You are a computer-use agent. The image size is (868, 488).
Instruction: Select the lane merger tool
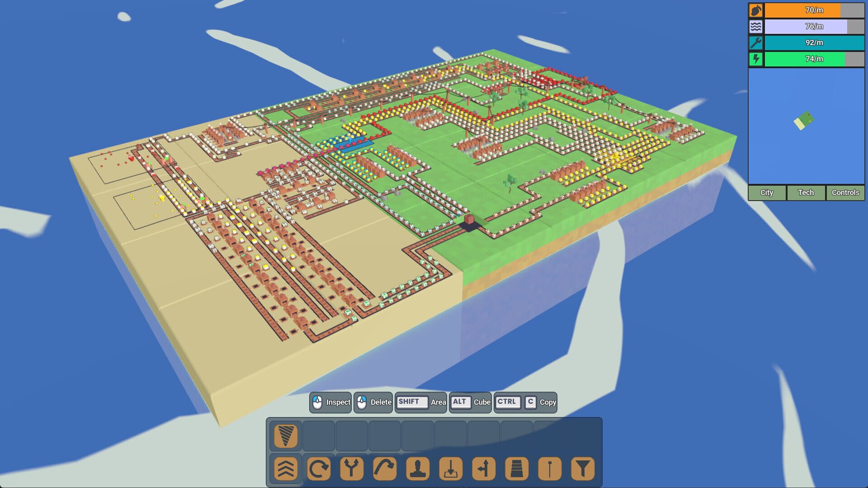[484, 469]
